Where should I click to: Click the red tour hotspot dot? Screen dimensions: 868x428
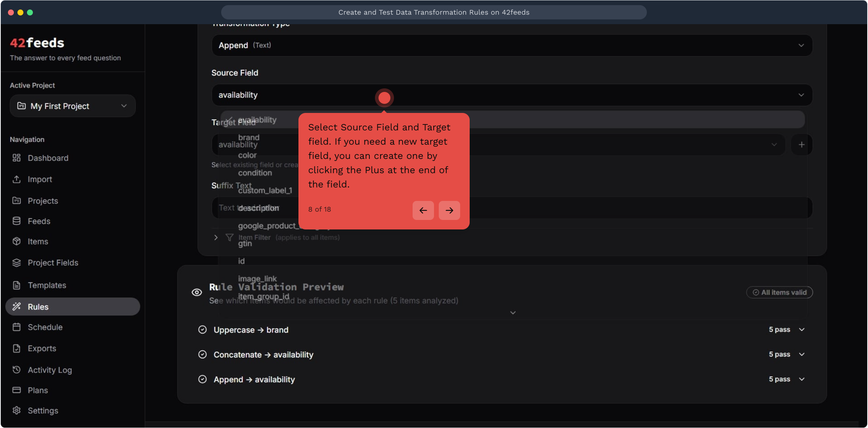384,98
